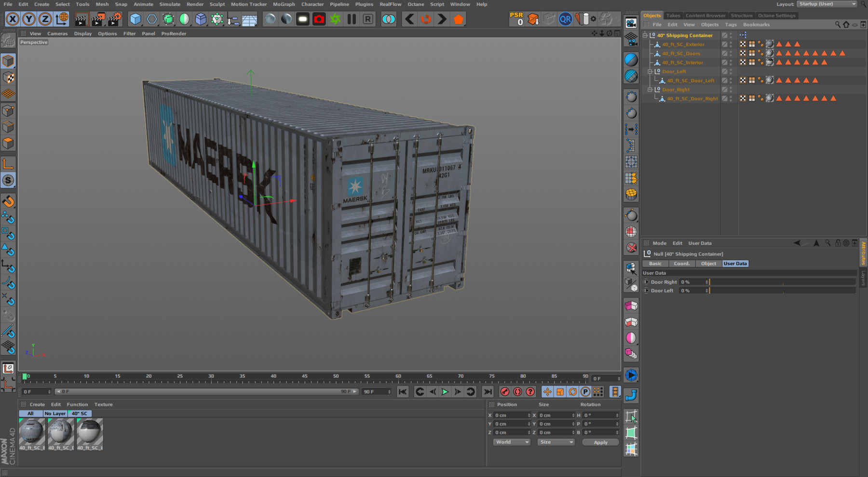Switch to the Takes tab
Viewport: 868px width, 477px height.
[673, 15]
